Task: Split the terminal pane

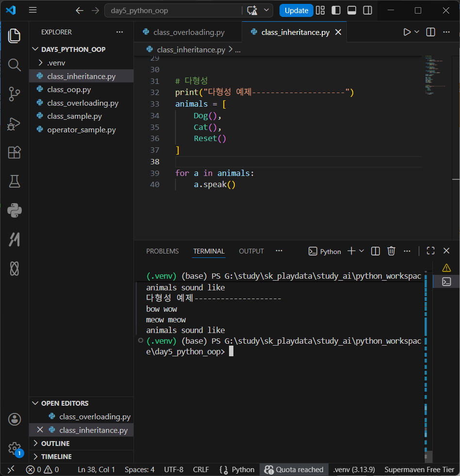Action: tap(376, 251)
